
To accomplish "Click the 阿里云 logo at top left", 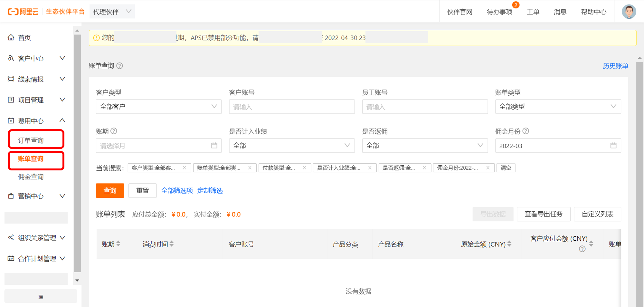I will 23,11.
